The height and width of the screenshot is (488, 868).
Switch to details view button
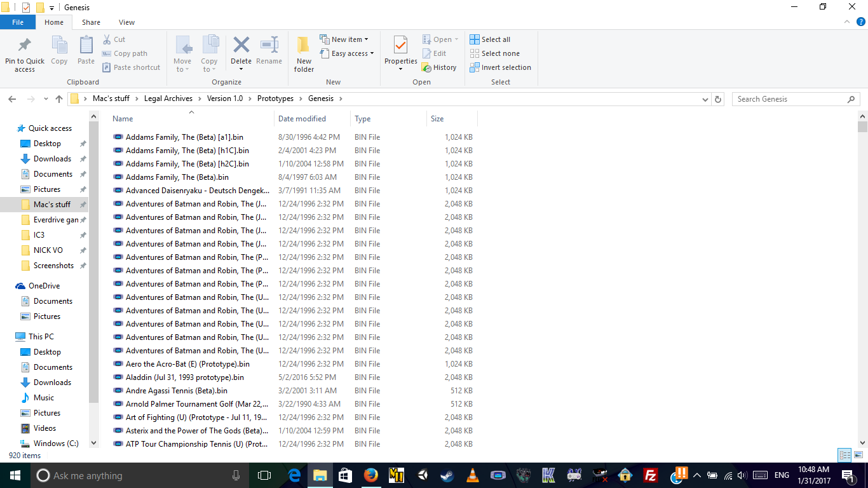point(844,455)
